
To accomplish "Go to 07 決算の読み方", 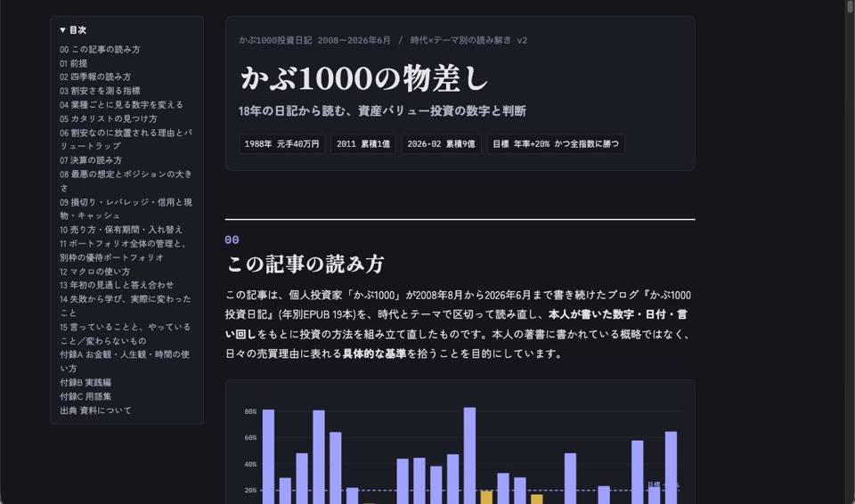I will tap(91, 159).
